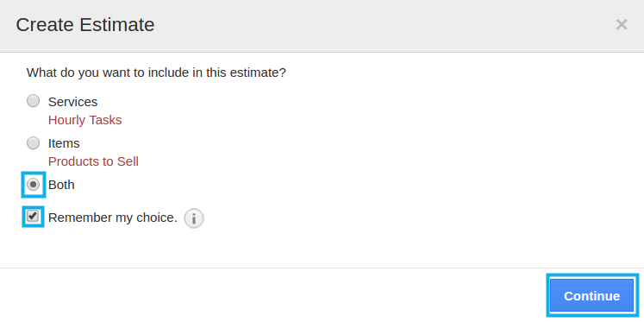
Task: Click the Create Estimate dialog title
Action: [x=85, y=25]
